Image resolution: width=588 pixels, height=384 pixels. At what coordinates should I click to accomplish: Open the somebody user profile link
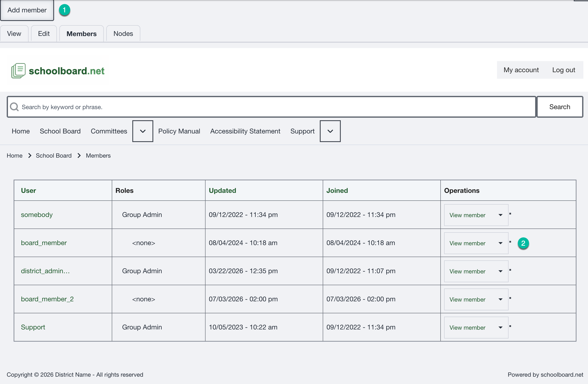36,215
